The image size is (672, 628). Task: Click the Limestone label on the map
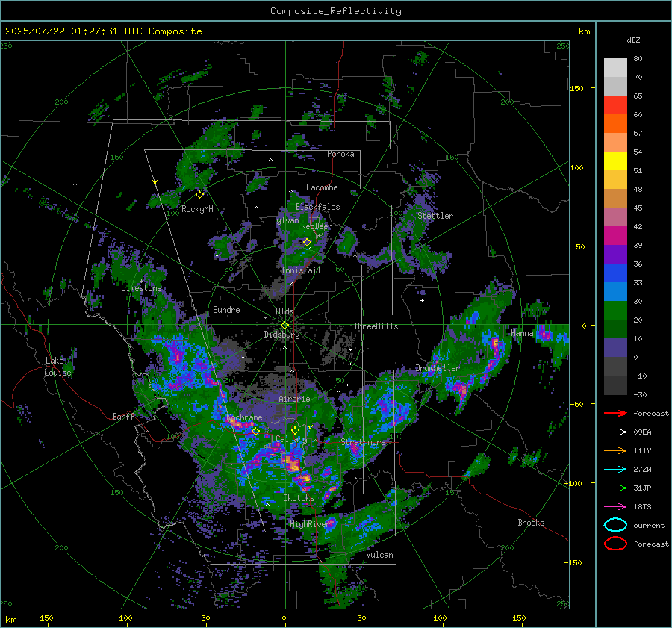click(x=141, y=288)
